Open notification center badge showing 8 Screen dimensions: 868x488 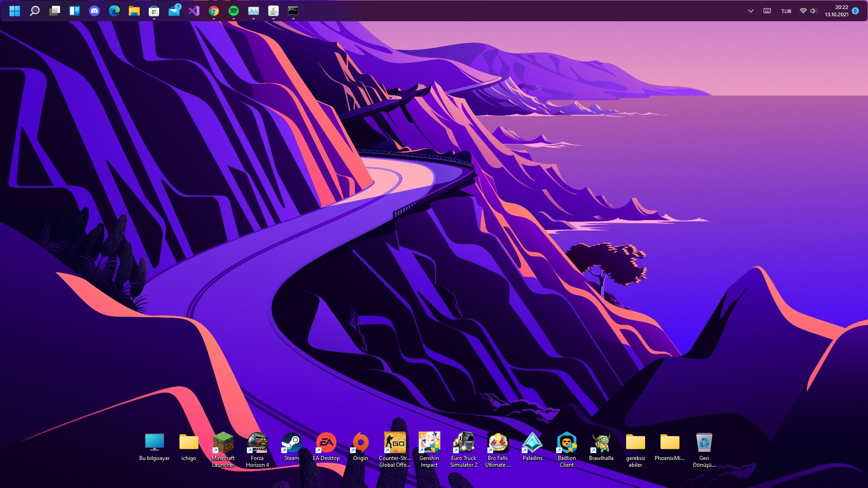click(x=855, y=11)
